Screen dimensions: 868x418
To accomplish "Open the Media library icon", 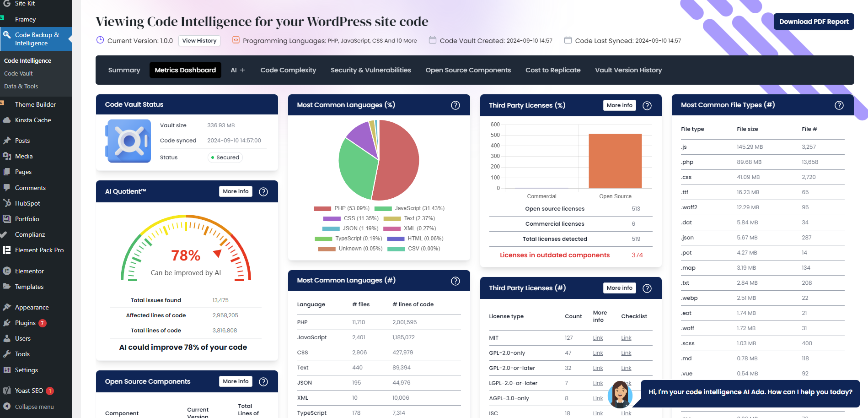I will [6, 156].
